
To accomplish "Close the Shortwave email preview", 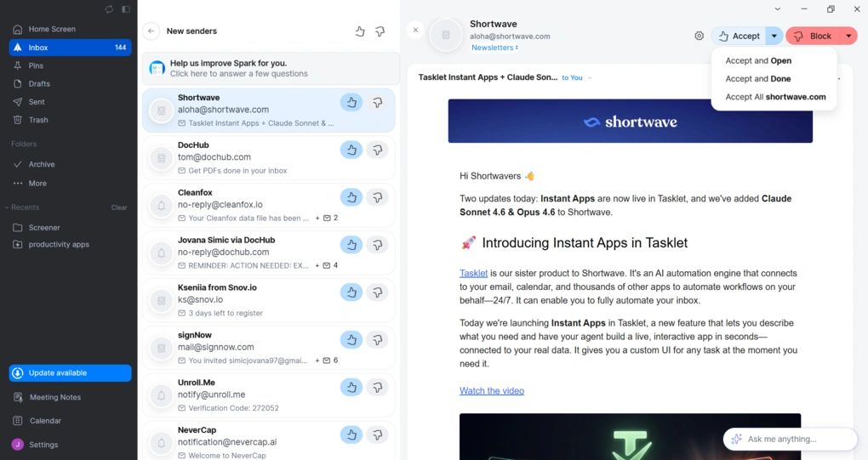I will [x=415, y=30].
